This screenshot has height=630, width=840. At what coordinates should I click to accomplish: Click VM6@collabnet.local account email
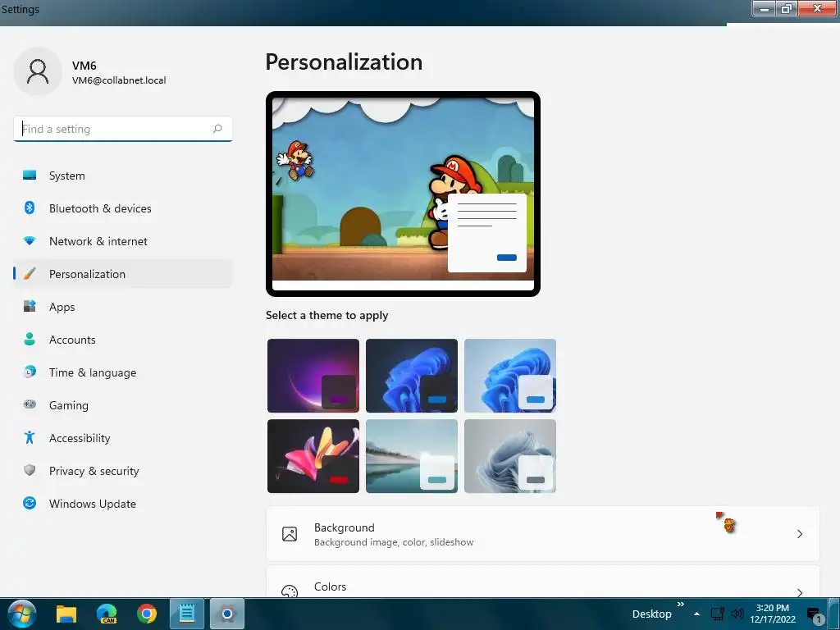119,80
